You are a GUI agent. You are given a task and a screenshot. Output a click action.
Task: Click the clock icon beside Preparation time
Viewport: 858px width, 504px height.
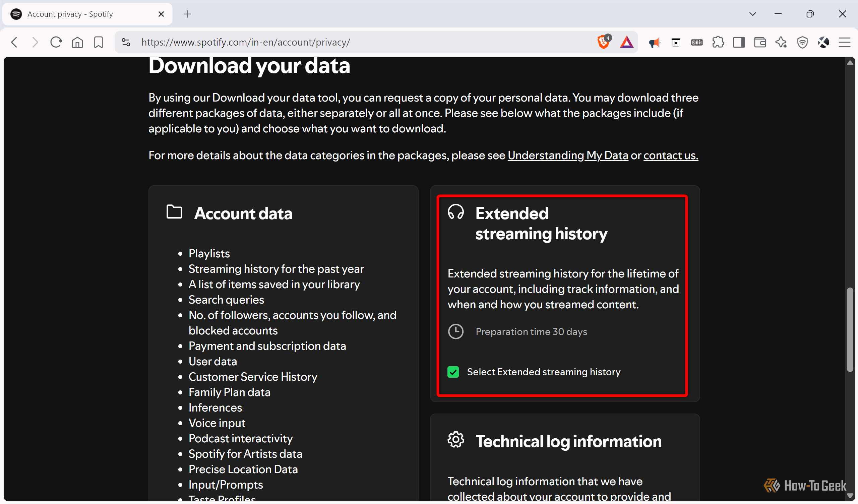coord(455,332)
